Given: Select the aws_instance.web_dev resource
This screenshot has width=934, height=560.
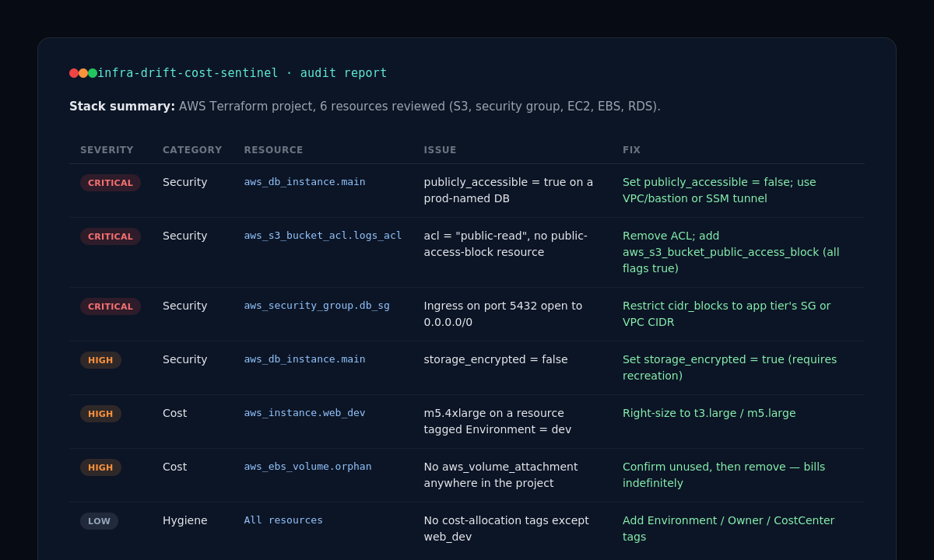Looking at the screenshot, I should coord(304,413).
